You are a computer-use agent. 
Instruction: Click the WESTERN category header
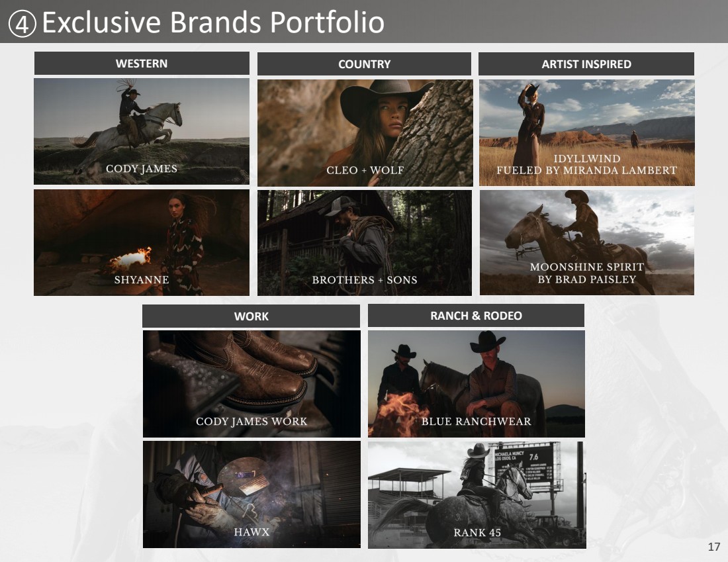(142, 64)
